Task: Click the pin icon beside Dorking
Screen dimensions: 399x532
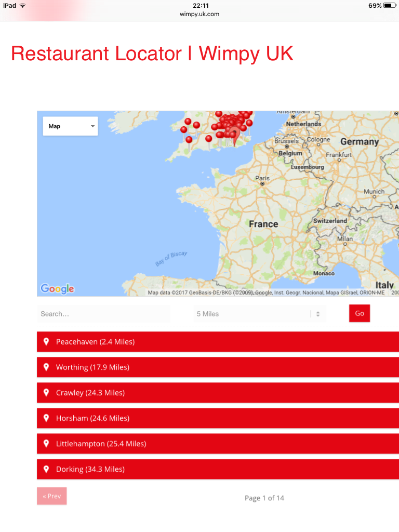Action: [x=46, y=469]
